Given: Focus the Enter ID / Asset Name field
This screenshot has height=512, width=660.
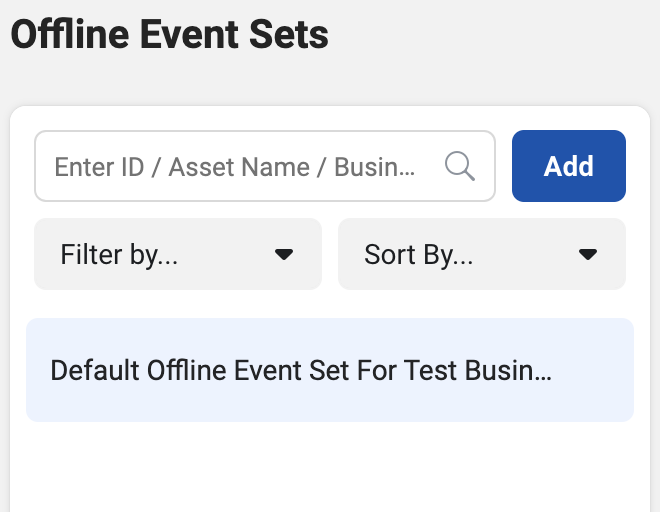Looking at the screenshot, I should pyautogui.click(x=265, y=166).
